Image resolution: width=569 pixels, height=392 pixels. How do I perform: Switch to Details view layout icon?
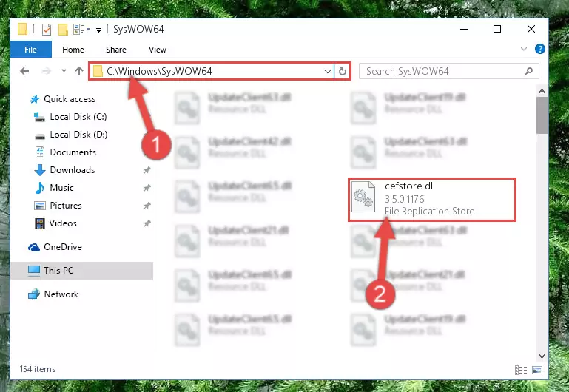(x=521, y=370)
